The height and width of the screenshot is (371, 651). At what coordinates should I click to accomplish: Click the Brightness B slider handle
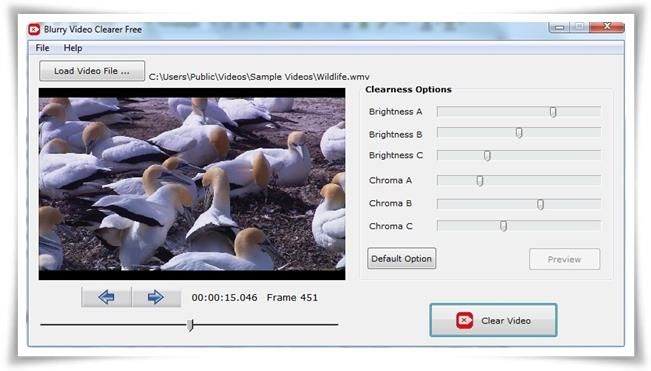[x=519, y=133]
